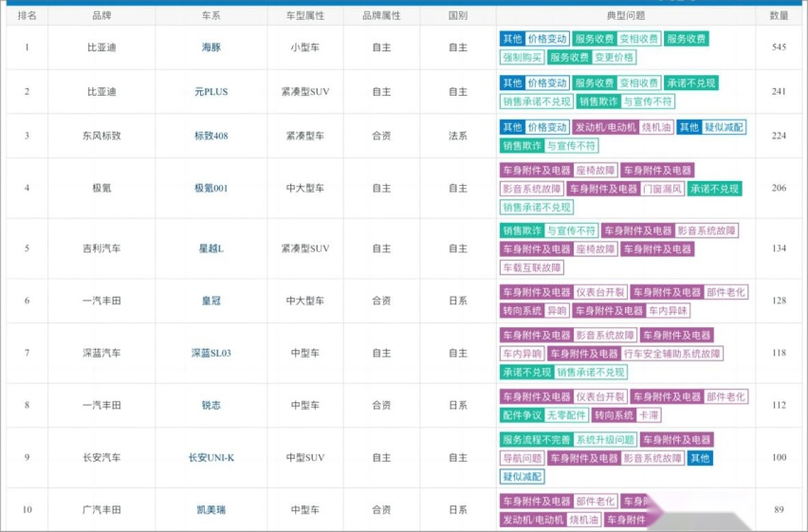Select the 中型SUV vehicle type cell
808x532 pixels.
[x=305, y=458]
